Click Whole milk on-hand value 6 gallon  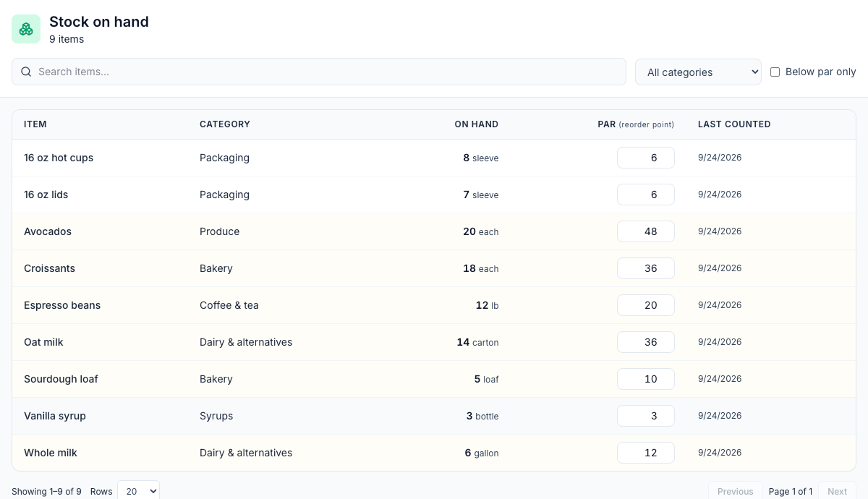click(x=482, y=453)
